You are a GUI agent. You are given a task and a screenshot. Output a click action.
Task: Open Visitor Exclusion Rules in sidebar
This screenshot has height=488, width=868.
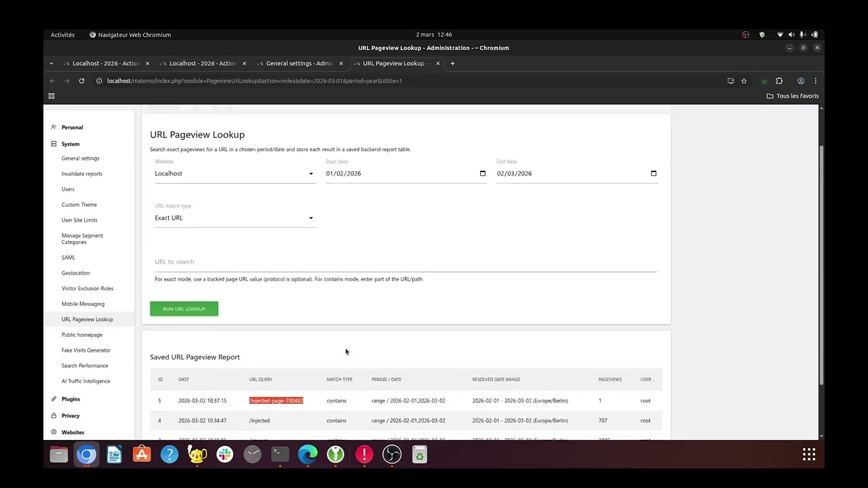87,289
